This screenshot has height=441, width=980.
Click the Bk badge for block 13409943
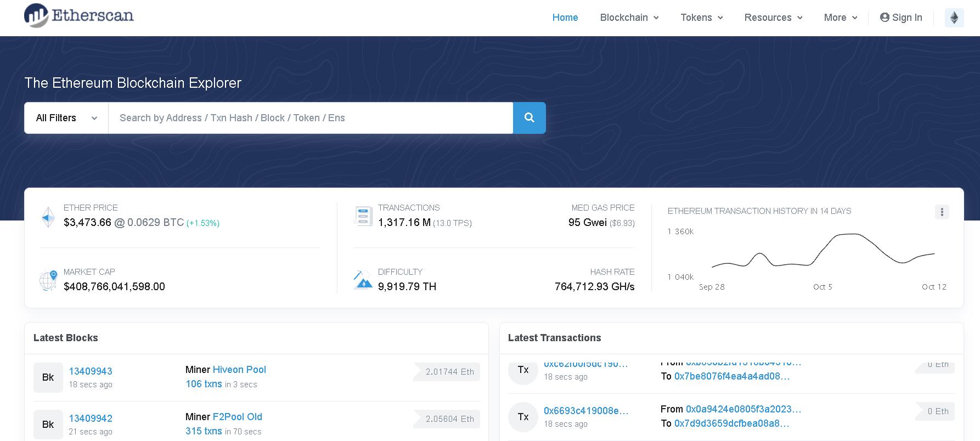click(48, 377)
